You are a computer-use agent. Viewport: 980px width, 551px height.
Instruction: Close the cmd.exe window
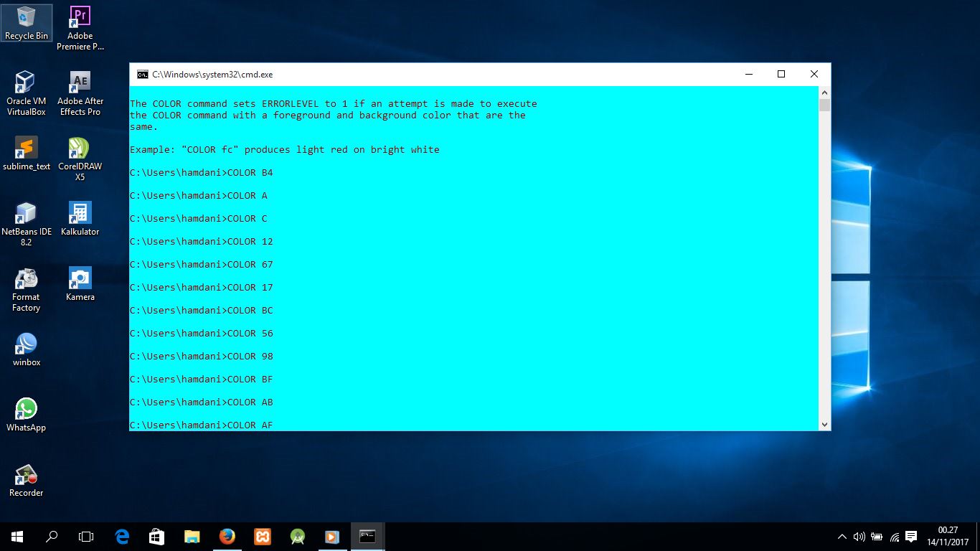click(814, 74)
